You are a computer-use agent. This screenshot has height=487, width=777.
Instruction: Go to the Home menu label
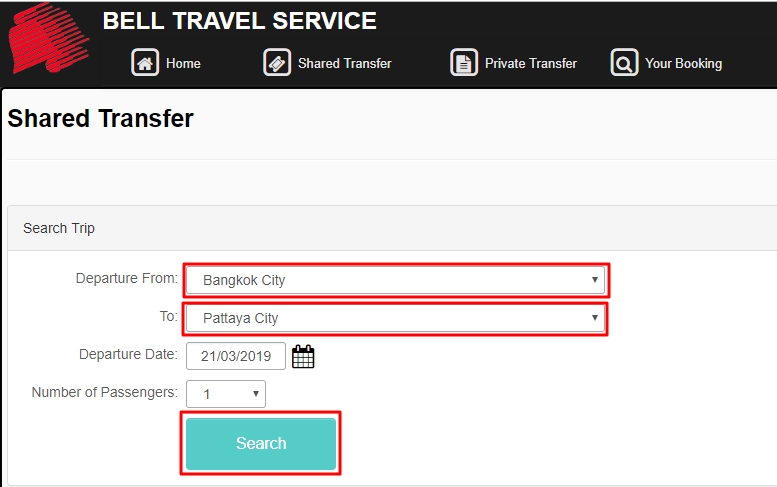(183, 63)
